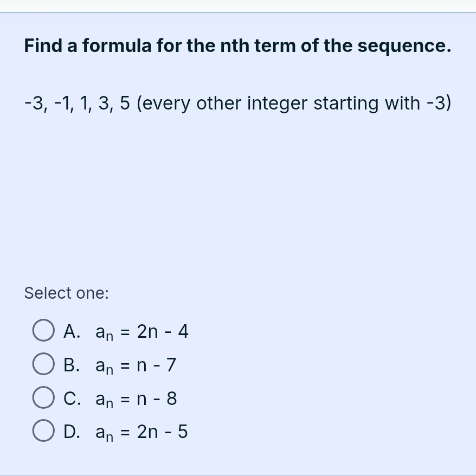Pick the option D radio button
Viewport: 476px width, 476px height.
coord(43,432)
